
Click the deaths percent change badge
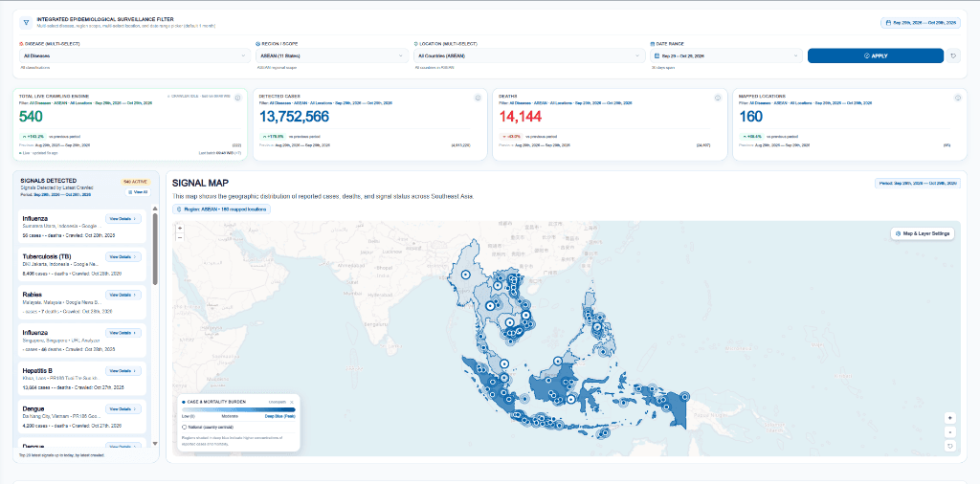pyautogui.click(x=510, y=136)
